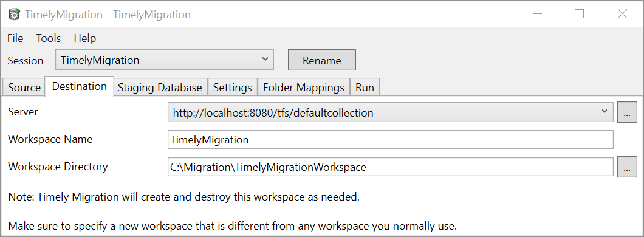Browse for Workspace Directory with ellipsis button

(x=627, y=167)
